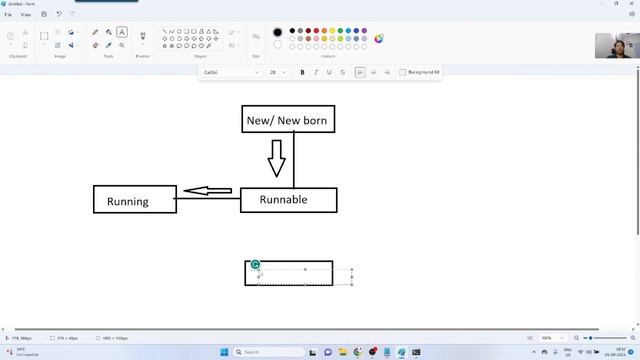Select the Color picker eyedropper tool
The height and width of the screenshot is (360, 640).
click(x=109, y=45)
